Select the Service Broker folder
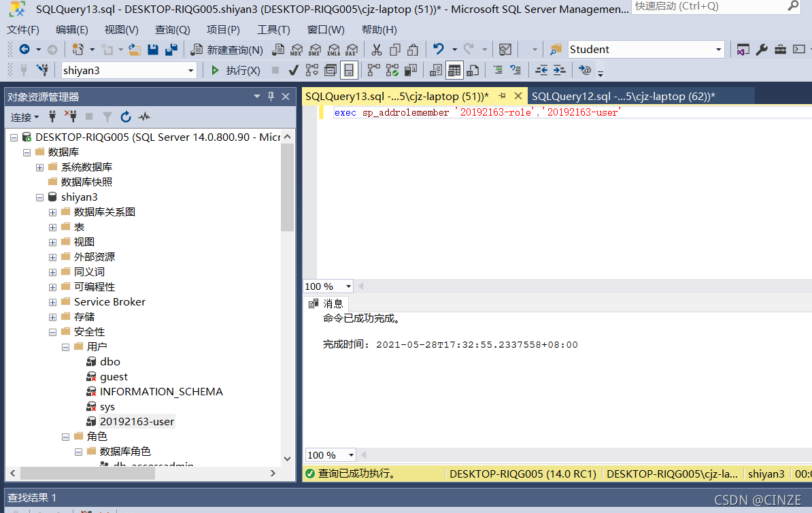 tap(109, 302)
